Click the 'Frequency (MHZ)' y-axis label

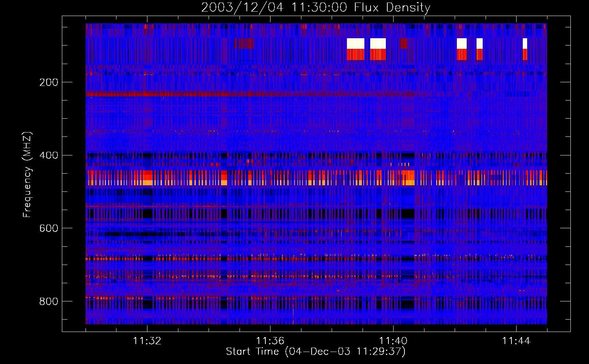27,175
